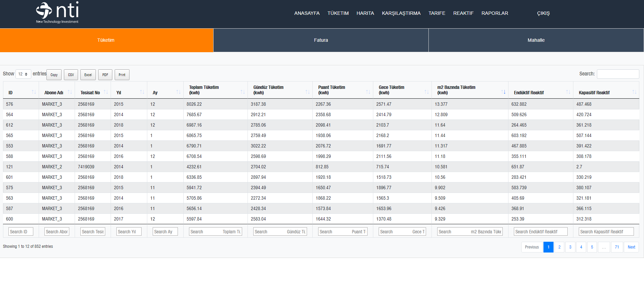The width and height of the screenshot is (644, 302).
Task: Click the Search Gece Tüketim filter field
Action: click(402, 232)
